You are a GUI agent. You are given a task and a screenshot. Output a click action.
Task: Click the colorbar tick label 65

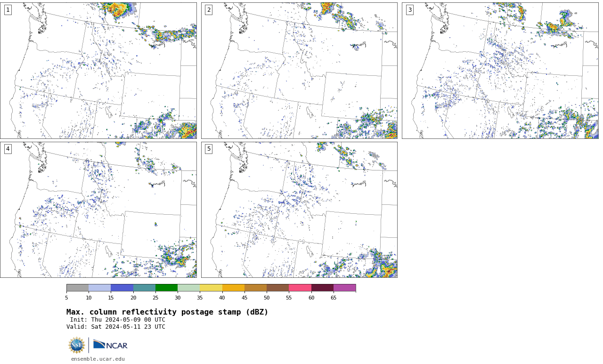(334, 298)
